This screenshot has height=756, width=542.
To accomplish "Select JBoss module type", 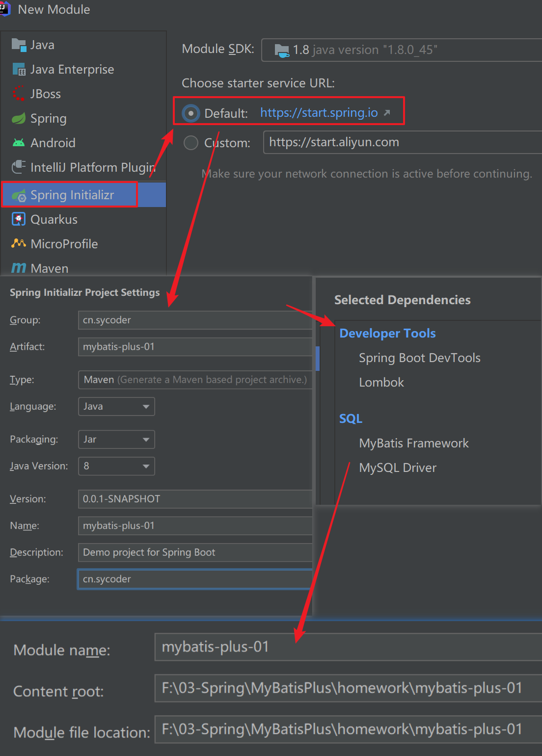I will pos(83,94).
